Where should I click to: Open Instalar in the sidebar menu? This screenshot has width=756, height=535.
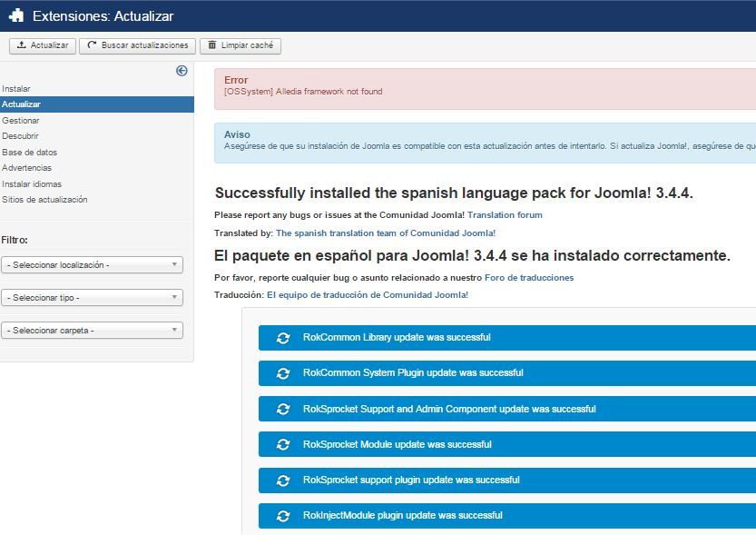click(x=16, y=89)
